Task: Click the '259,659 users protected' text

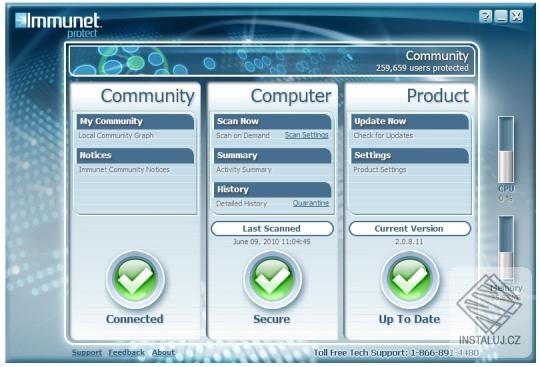Action: [x=422, y=68]
